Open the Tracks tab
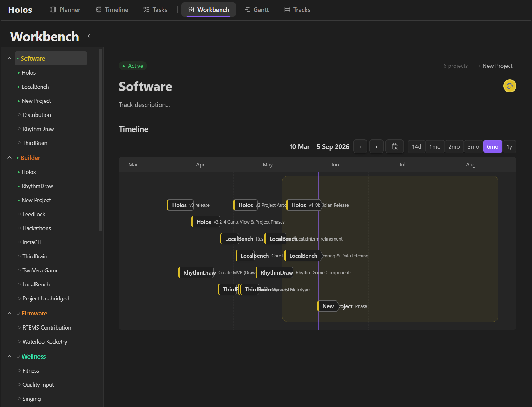Image resolution: width=532 pixels, height=407 pixels. coord(297,10)
